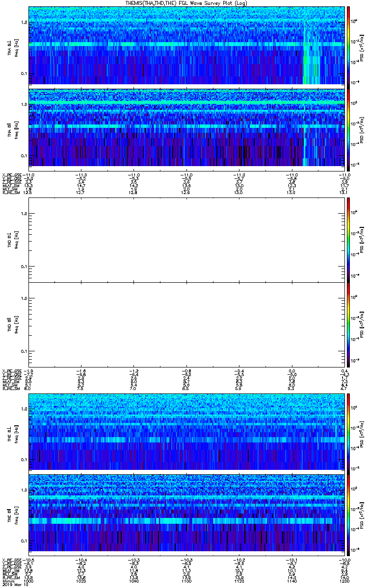Click the '-1.9' X_RE_GSE value under THD panels
The image size is (368, 588).
pyautogui.click(x=29, y=370)
